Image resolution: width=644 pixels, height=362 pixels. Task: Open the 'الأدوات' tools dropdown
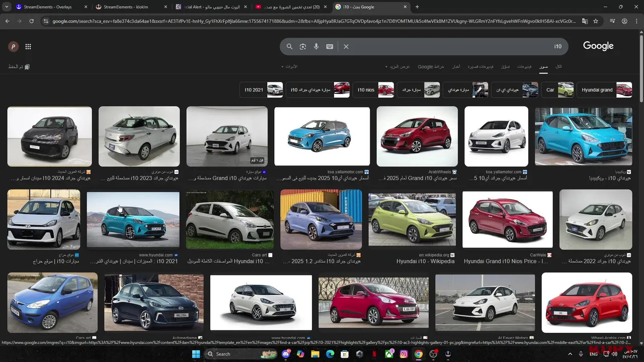289,66
